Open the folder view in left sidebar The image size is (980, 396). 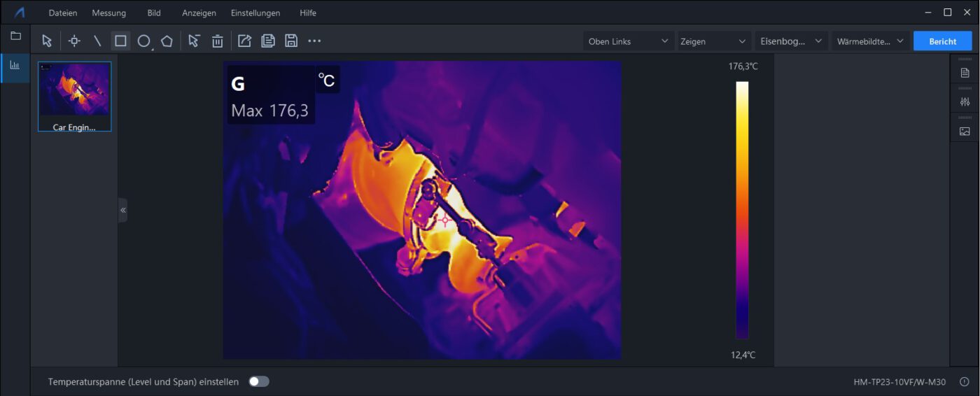(x=15, y=36)
